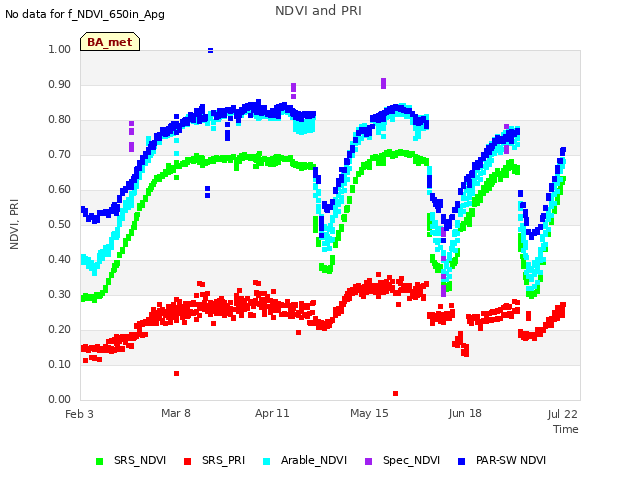This screenshot has width=640, height=480.
Task: Click the purple Spec_NDVI legend swatch
Action: pos(368,461)
